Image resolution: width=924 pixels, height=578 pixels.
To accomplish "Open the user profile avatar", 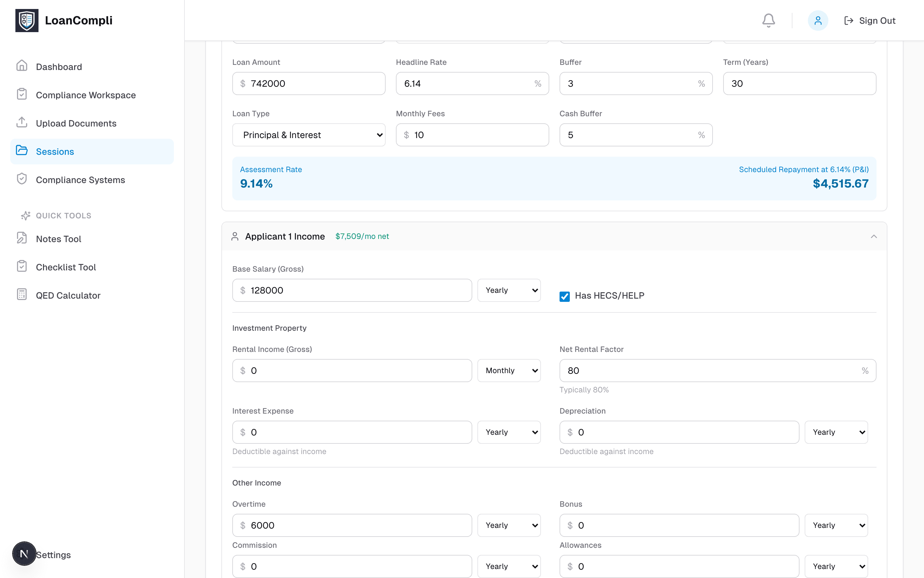I will click(817, 20).
